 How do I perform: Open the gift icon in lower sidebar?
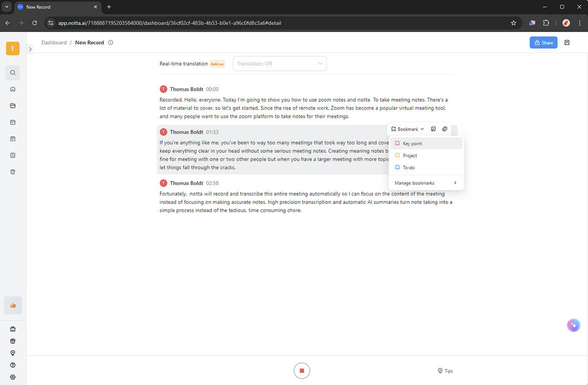[x=13, y=341]
